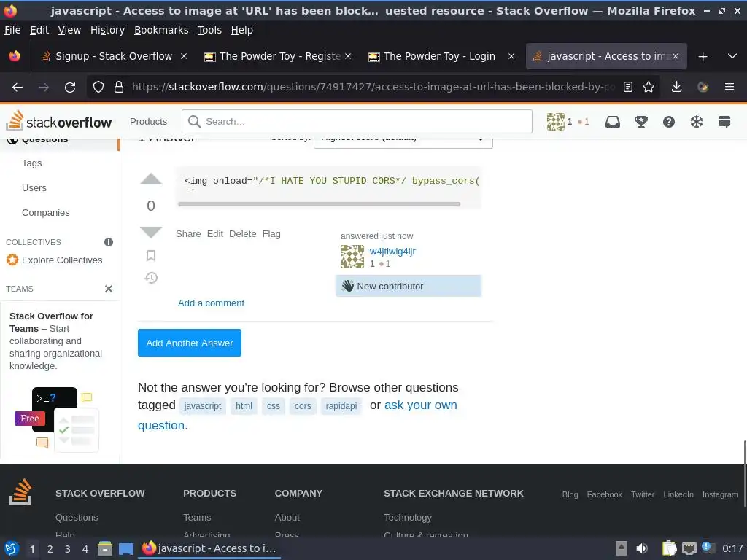Open the Products menu in header
The width and height of the screenshot is (747, 560).
tap(148, 122)
